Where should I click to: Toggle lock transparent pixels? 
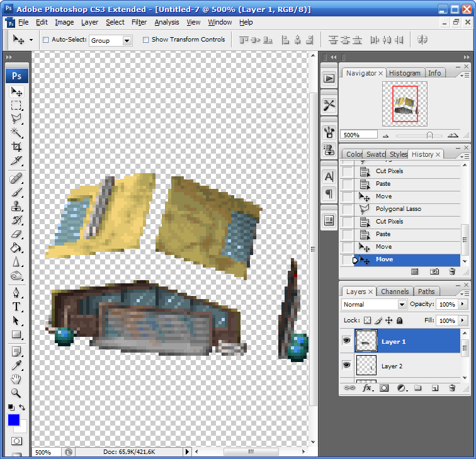point(367,320)
